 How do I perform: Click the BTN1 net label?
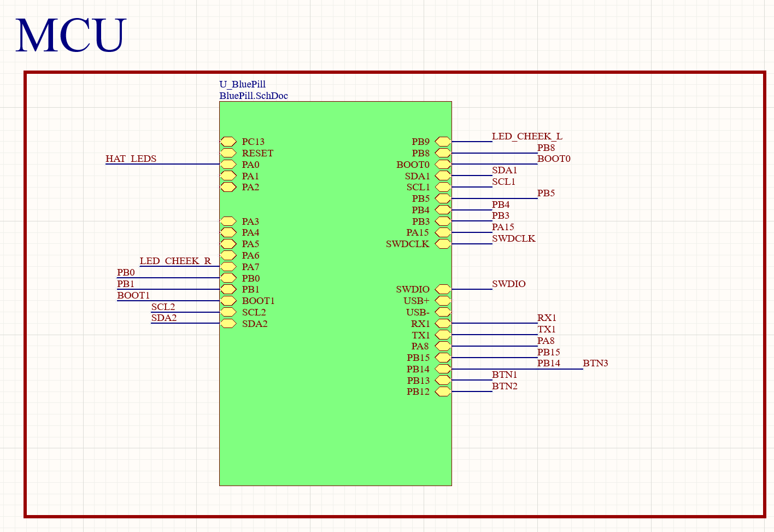(504, 375)
